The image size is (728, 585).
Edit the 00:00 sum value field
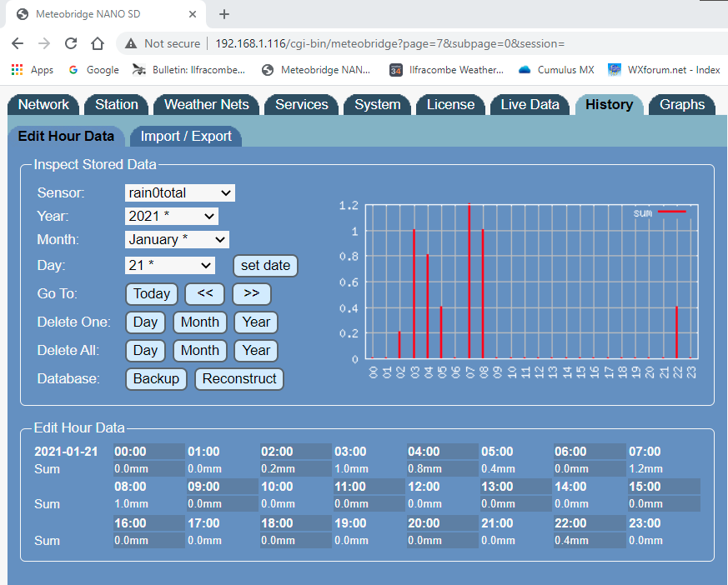click(x=148, y=469)
